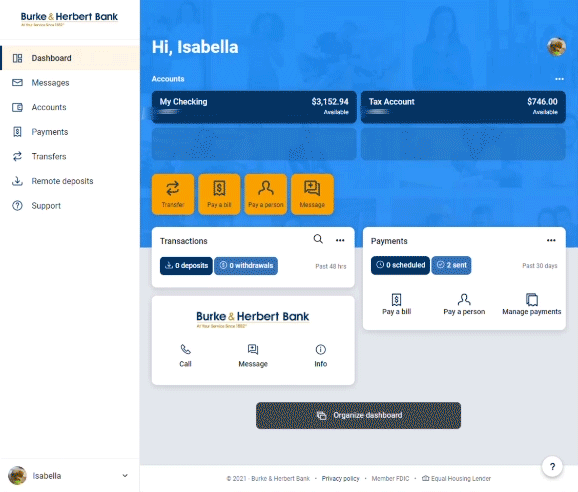Click the Equal Housing Lender footer link

(456, 478)
